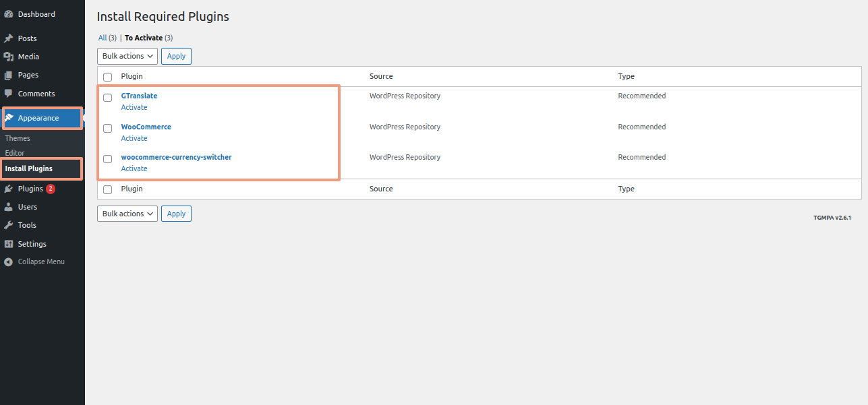Viewport: 868px width, 405px height.
Task: Click the Users person icon
Action: coord(9,207)
